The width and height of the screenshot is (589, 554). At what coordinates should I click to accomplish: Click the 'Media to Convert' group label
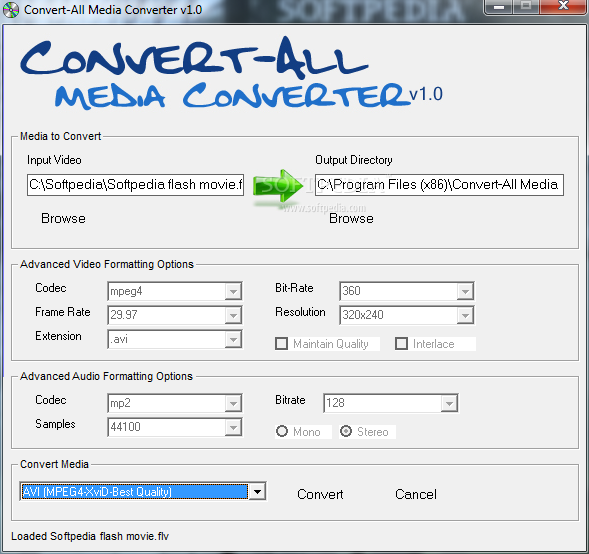[x=60, y=136]
